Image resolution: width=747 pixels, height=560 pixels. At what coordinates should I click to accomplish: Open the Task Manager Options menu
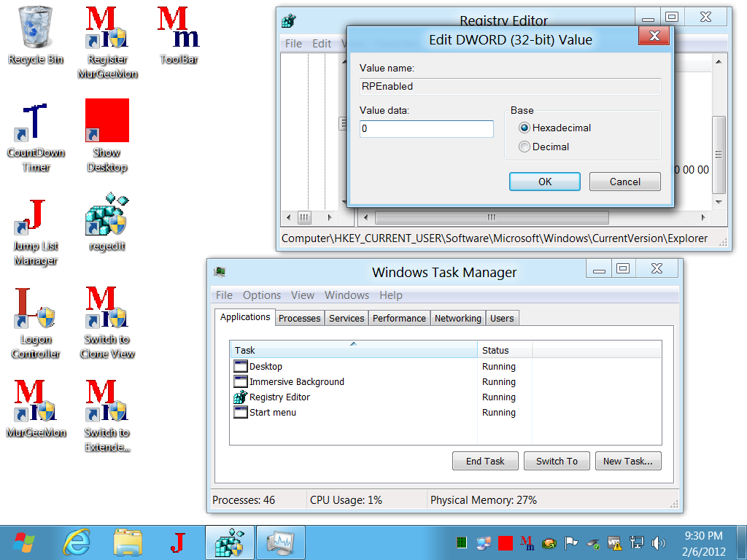pos(262,295)
